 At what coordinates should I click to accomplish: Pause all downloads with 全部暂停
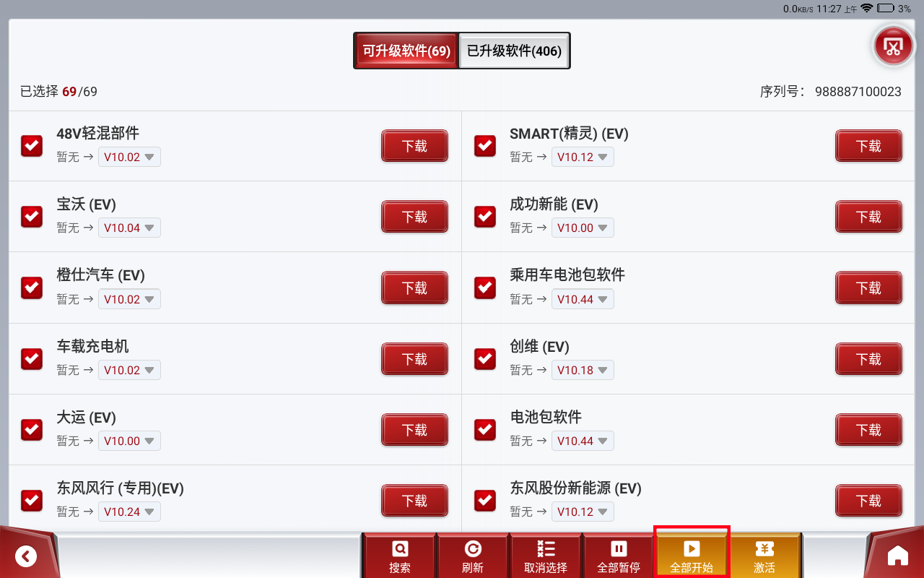(619, 556)
